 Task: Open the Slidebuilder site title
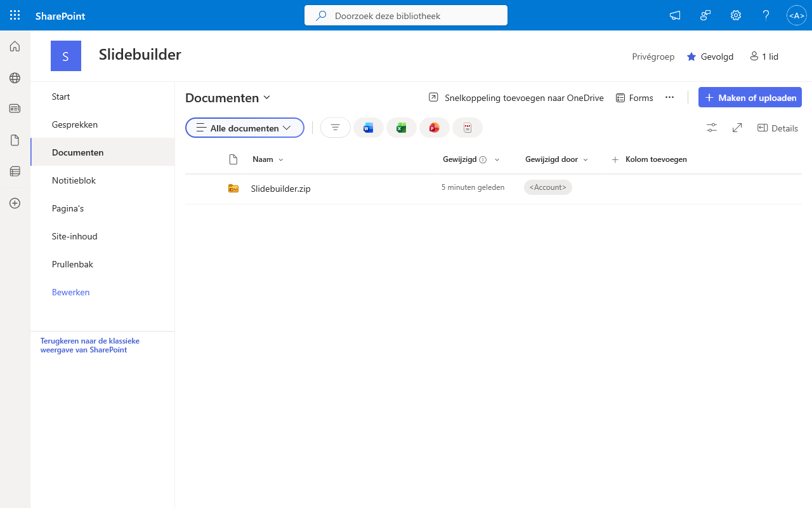(140, 55)
